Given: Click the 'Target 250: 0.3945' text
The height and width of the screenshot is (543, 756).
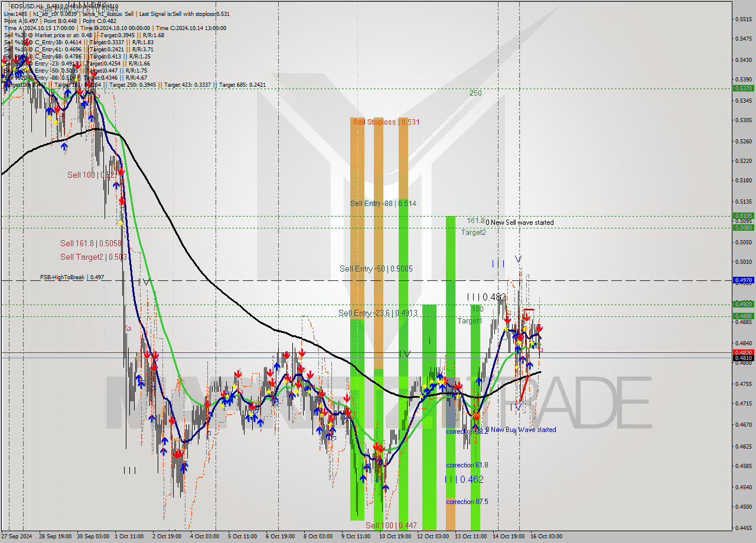Looking at the screenshot, I should click(133, 84).
